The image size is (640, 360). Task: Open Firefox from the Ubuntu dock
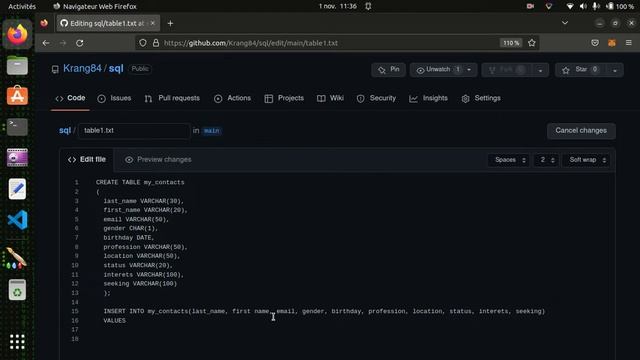[17, 35]
